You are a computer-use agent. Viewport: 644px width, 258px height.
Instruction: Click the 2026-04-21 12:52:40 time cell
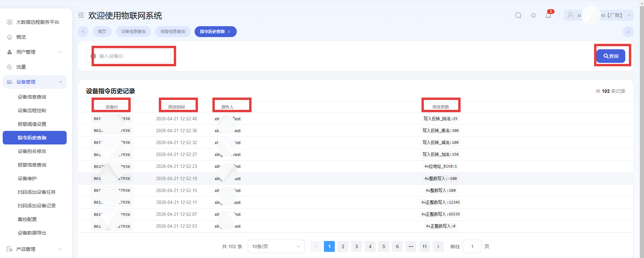click(177, 119)
